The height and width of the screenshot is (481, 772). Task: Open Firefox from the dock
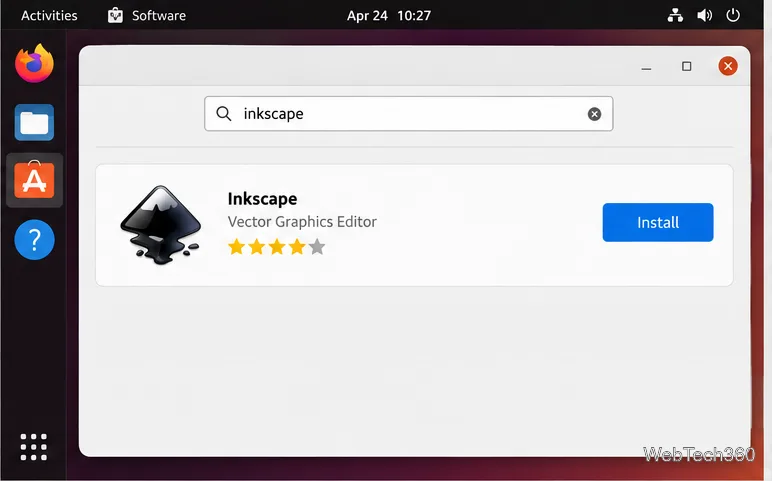(34, 63)
